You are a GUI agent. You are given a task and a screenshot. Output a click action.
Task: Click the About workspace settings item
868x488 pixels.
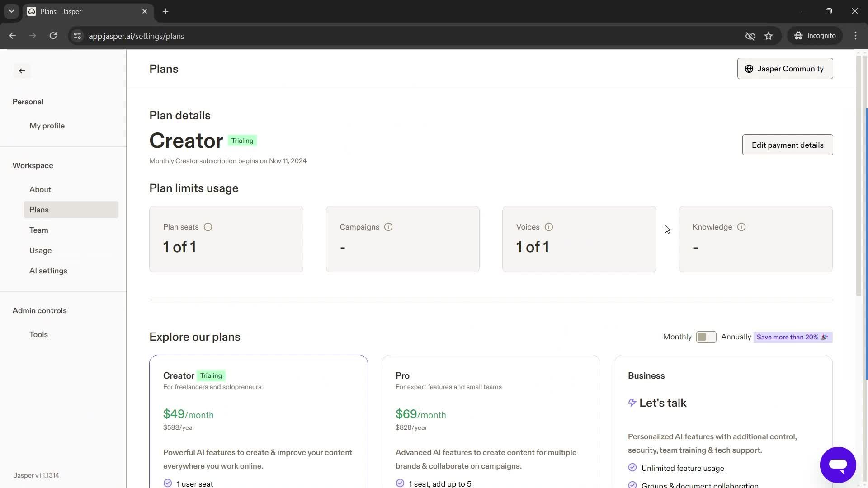pos(40,189)
